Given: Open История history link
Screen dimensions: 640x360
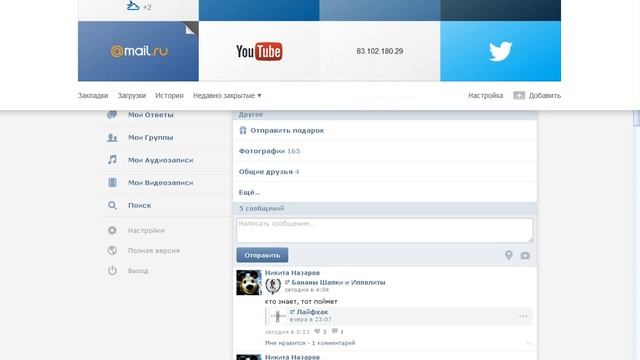Looking at the screenshot, I should coord(169,96).
